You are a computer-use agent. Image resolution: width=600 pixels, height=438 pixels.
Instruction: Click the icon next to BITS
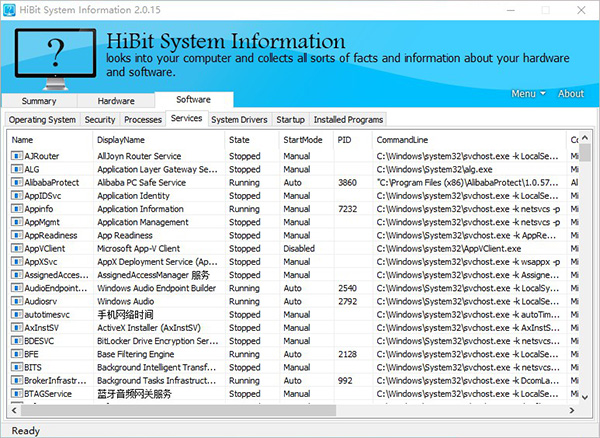coord(17,367)
